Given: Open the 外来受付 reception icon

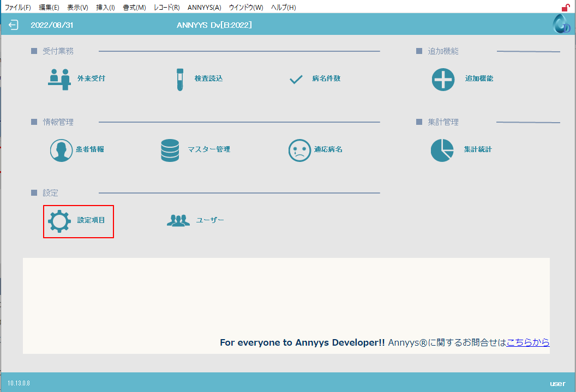Looking at the screenshot, I should coord(59,79).
